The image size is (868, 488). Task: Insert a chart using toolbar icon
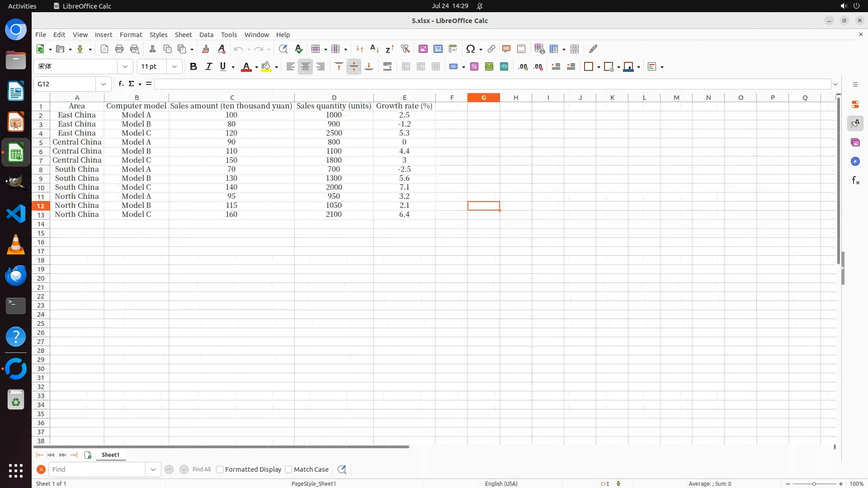pos(438,49)
